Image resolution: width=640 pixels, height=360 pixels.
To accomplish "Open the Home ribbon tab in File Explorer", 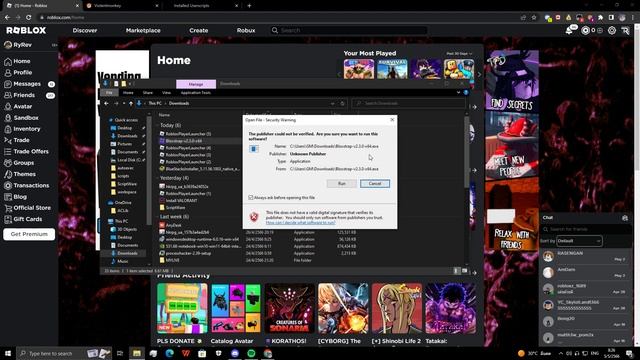I will (128, 93).
